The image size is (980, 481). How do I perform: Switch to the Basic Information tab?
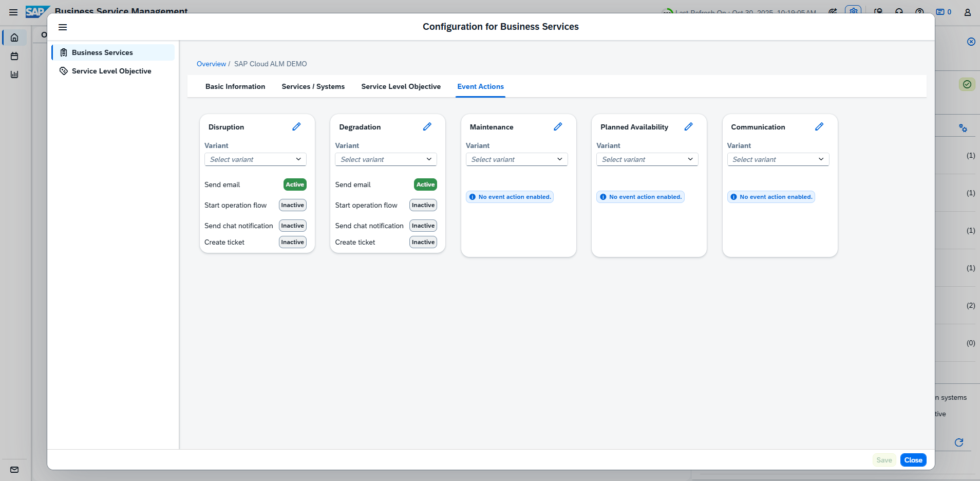pyautogui.click(x=235, y=86)
